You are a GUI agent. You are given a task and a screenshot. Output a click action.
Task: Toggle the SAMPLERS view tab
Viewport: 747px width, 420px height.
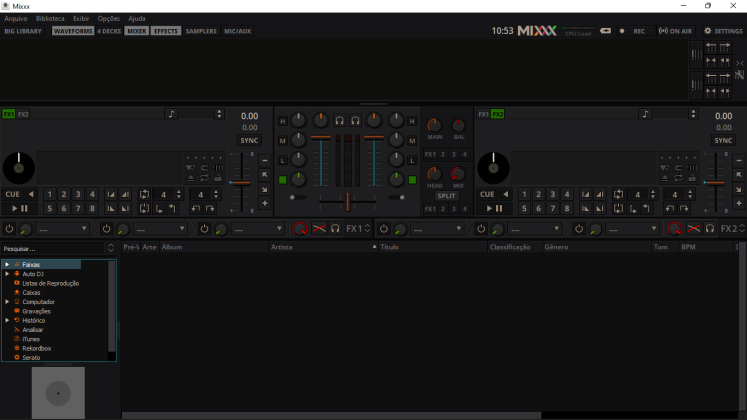(201, 31)
